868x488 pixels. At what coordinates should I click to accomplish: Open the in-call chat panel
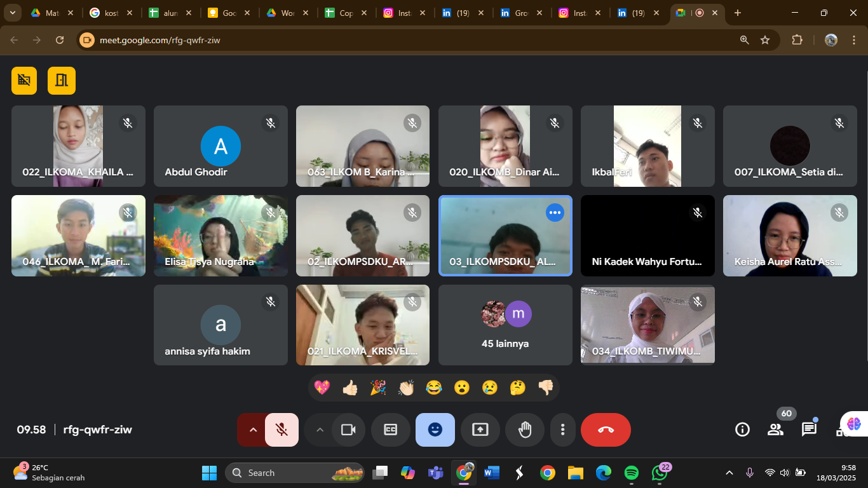(x=808, y=430)
